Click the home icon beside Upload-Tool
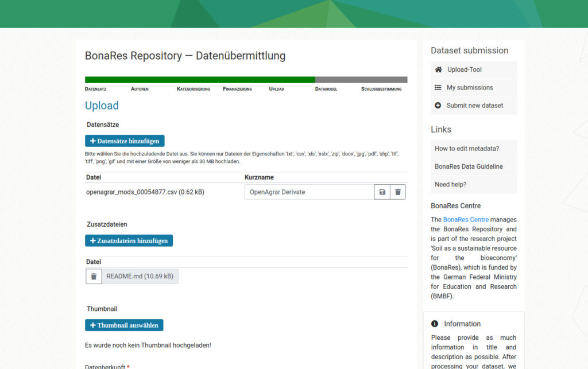This screenshot has height=369, width=588. (438, 69)
